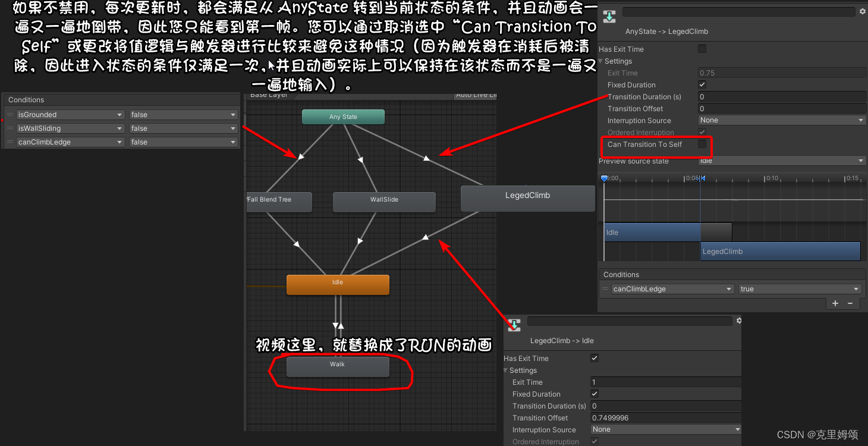This screenshot has width=868, height=446.
Task: Toggle Ordered Interruption in AnyState -> LegedClimb inspector
Action: pos(702,132)
